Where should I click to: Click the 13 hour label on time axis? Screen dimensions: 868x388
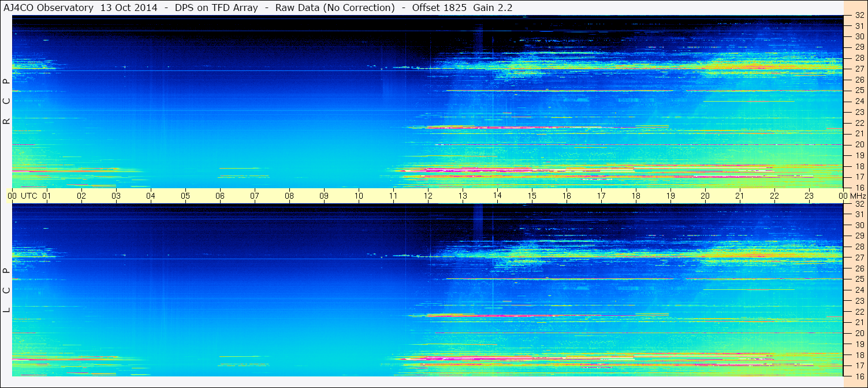click(463, 196)
